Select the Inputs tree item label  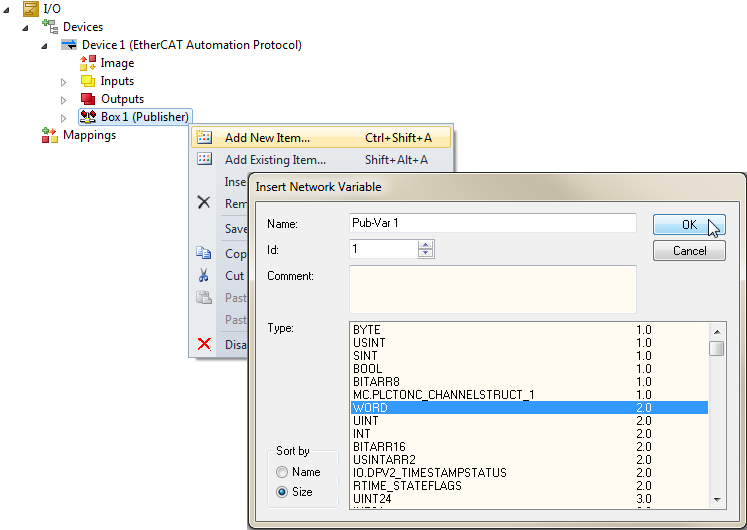[117, 81]
